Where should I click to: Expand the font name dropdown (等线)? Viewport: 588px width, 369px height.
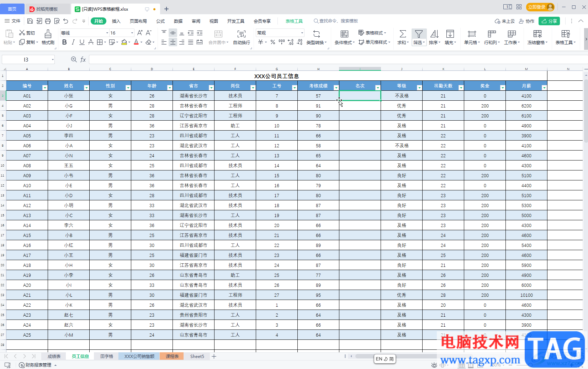click(107, 33)
